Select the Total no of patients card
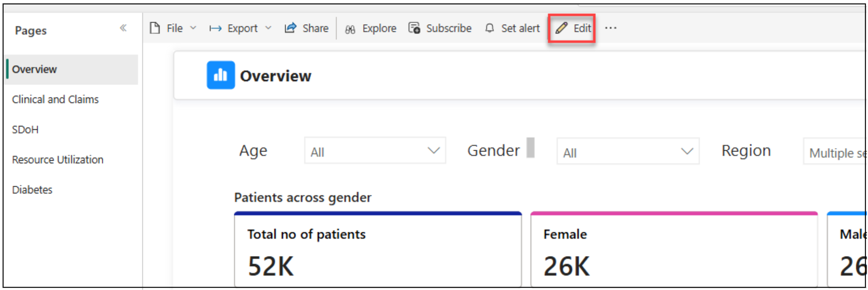Viewport: 868px width, 290px height. [378, 249]
